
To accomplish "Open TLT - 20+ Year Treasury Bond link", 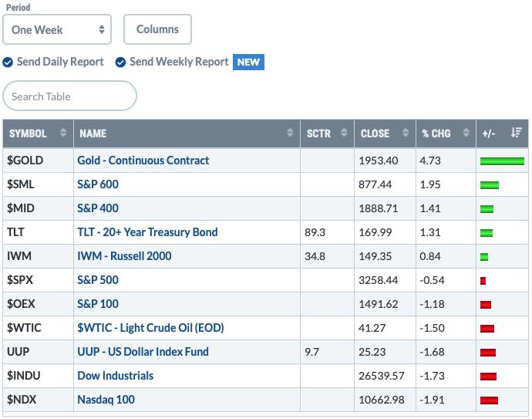I will [x=147, y=232].
